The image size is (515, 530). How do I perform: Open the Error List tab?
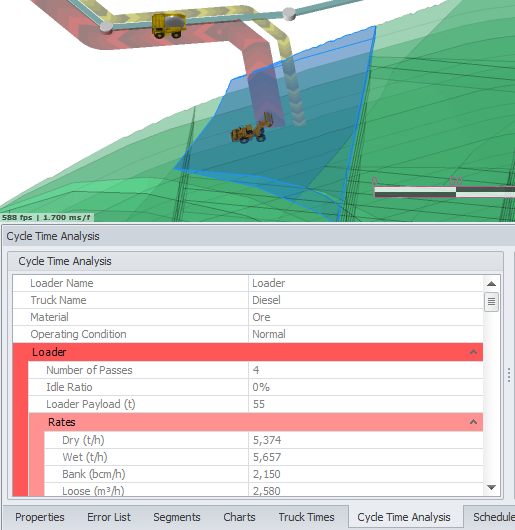[x=109, y=517]
